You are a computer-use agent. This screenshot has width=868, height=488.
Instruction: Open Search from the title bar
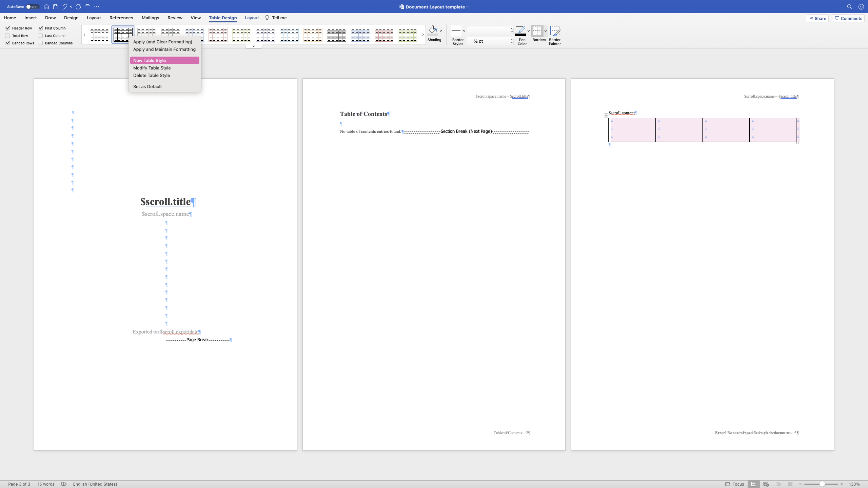click(850, 6)
